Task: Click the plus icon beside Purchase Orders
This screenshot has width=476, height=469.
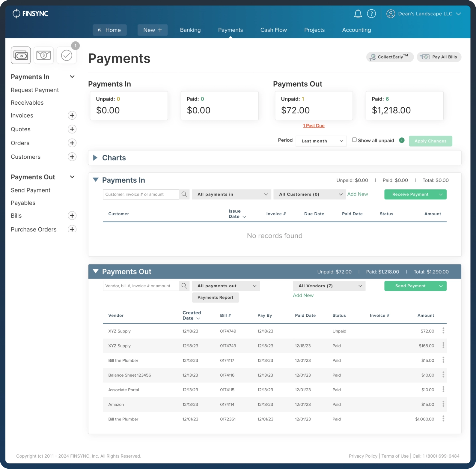Action: click(x=72, y=229)
